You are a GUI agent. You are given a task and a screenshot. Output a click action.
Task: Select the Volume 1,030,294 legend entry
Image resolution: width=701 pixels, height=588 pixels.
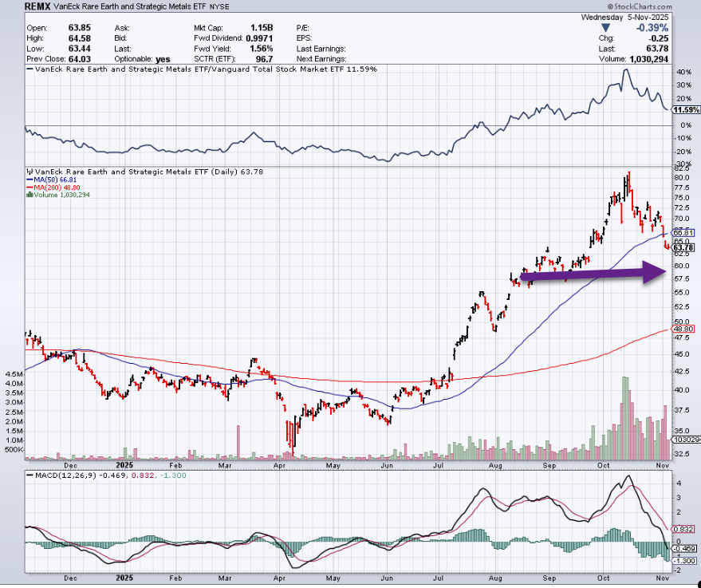pos(61,195)
